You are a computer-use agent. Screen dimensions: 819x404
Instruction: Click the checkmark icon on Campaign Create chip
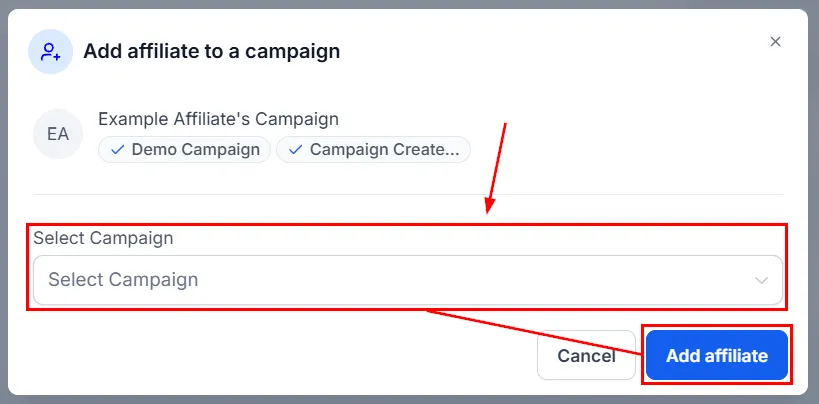pos(296,150)
